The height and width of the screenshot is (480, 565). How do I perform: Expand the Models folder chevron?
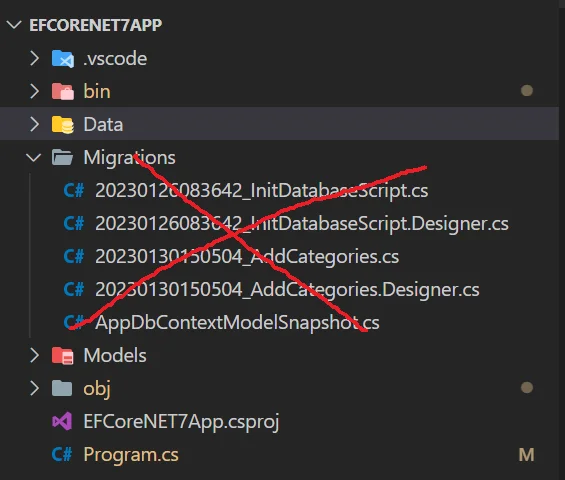click(x=34, y=355)
